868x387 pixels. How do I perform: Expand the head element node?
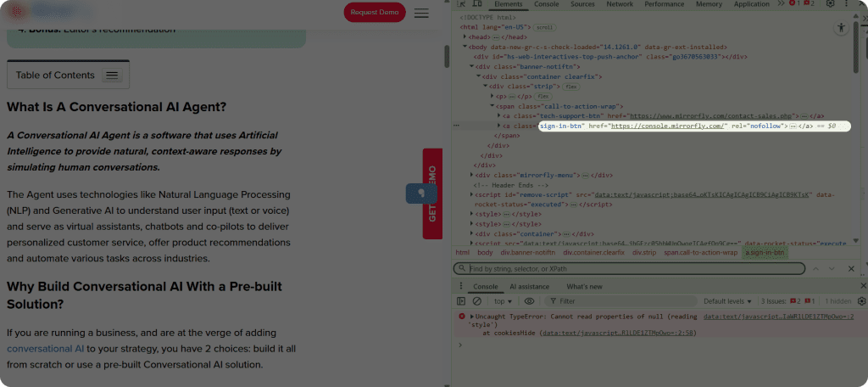click(x=465, y=37)
